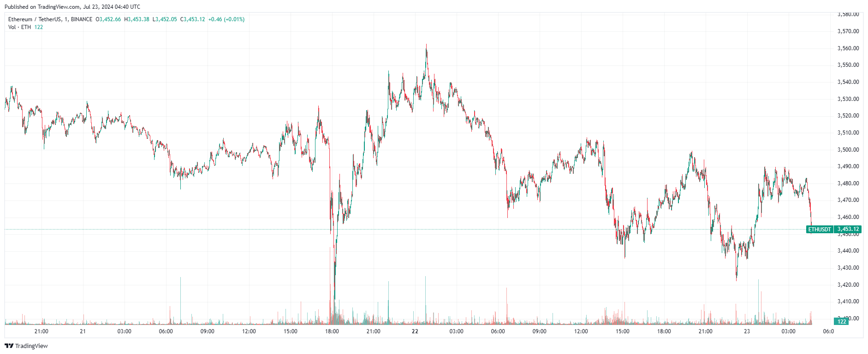868x354 pixels.
Task: Click the Published on TradingView.com header text
Action: click(x=72, y=7)
